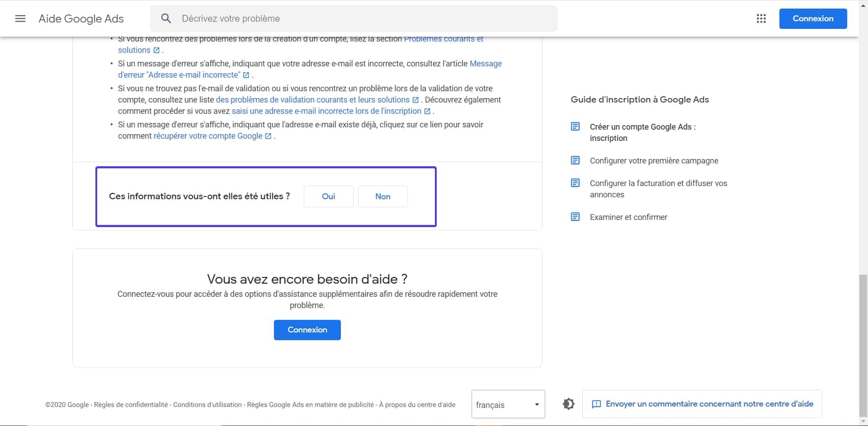Answer Oui to the helpfulness question
Image resolution: width=868 pixels, height=426 pixels.
328,197
